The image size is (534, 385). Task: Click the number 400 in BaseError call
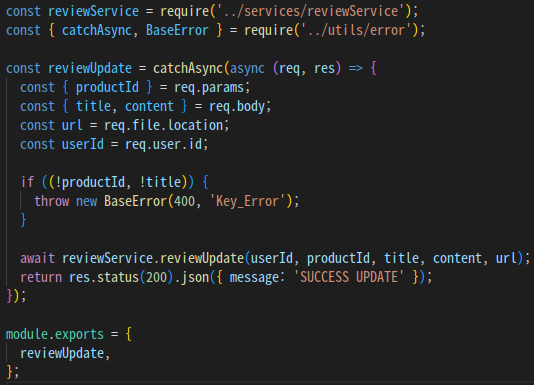tap(184, 201)
